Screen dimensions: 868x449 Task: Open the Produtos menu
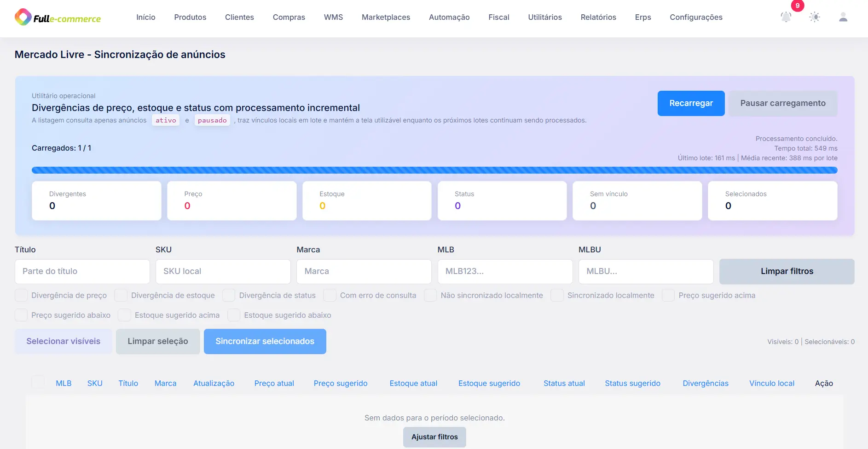click(190, 17)
